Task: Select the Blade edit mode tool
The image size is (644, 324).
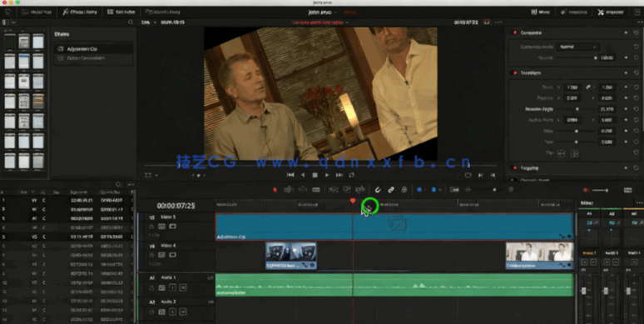Action: coord(316,190)
